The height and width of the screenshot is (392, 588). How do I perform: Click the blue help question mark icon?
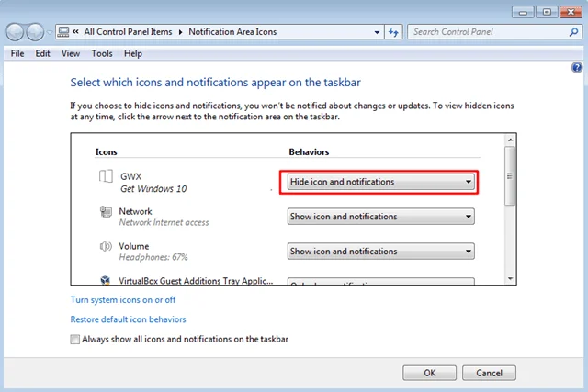coord(577,67)
